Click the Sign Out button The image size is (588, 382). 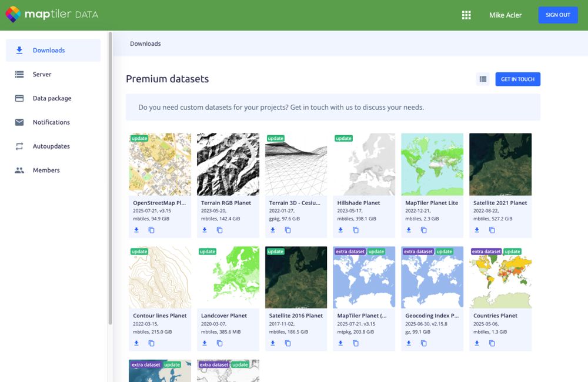coord(557,15)
